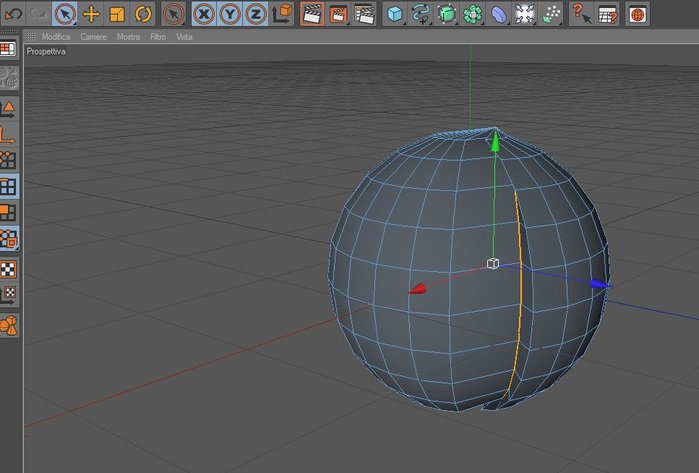Toggle the Z axis lock
This screenshot has width=699, height=473.
(255, 14)
